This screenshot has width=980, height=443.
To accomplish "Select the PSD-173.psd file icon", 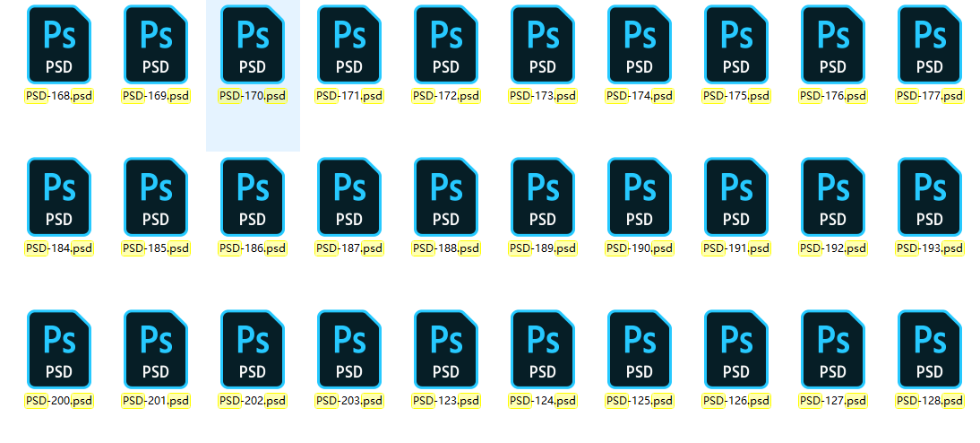I will click(x=543, y=45).
